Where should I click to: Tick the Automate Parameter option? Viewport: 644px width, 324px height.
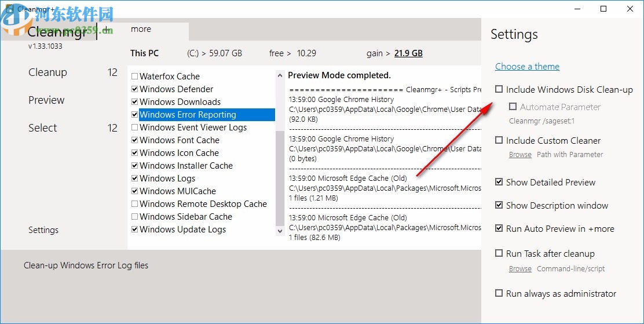tap(513, 107)
